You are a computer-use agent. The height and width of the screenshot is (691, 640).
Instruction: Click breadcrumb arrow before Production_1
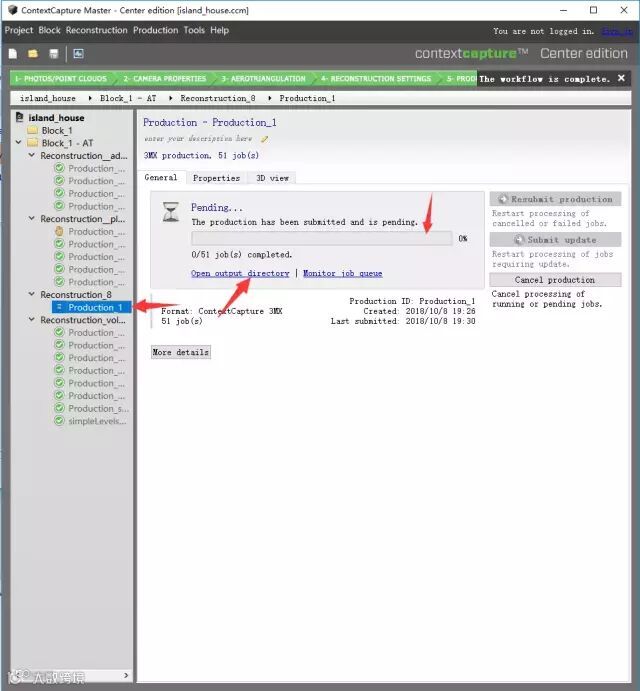(x=269, y=98)
